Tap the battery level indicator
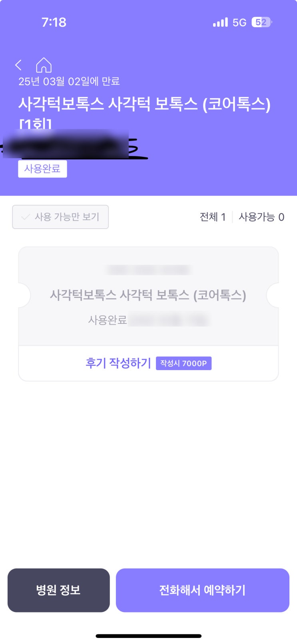Screen dimensions: 297x644 (261, 22)
